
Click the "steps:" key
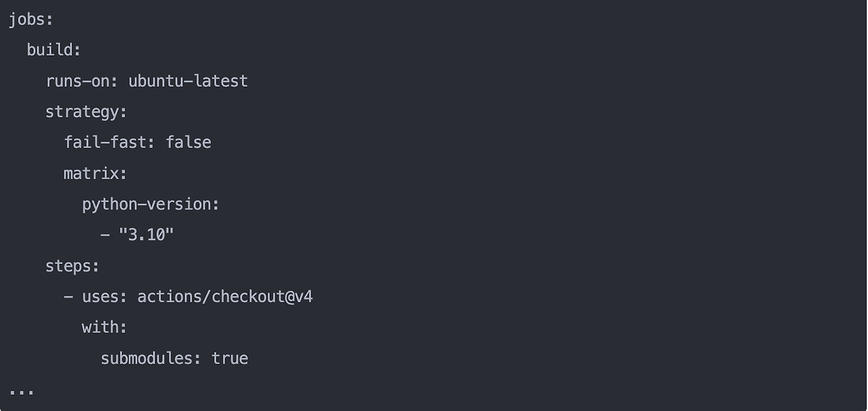tap(73, 266)
